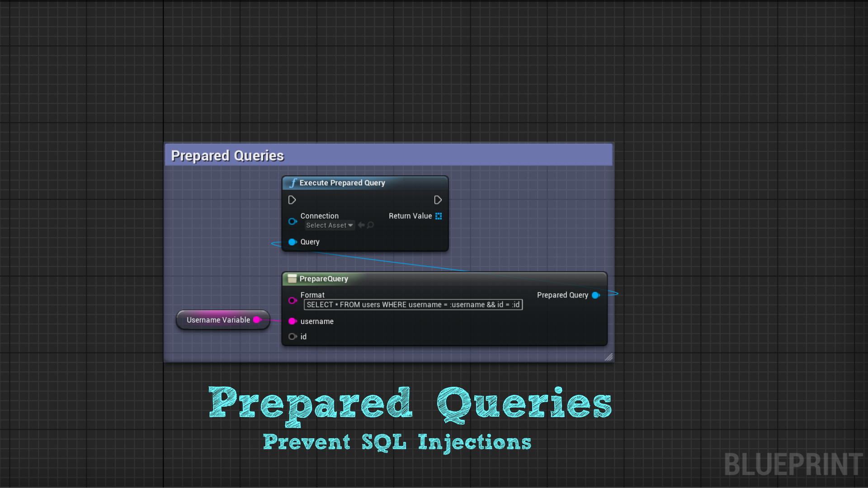868x488 pixels.
Task: Click the output execution pin on Execute Prepared Query
Action: (x=438, y=200)
